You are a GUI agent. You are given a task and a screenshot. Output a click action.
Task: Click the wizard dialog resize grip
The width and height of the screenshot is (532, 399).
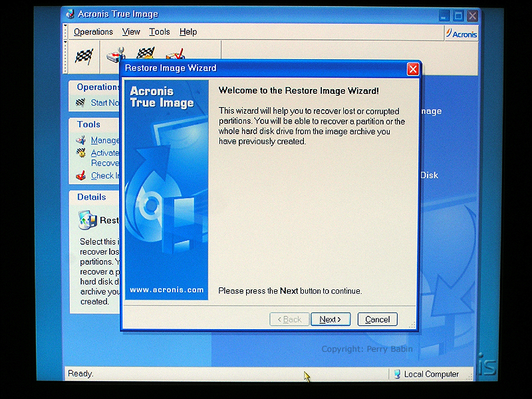coord(412,325)
